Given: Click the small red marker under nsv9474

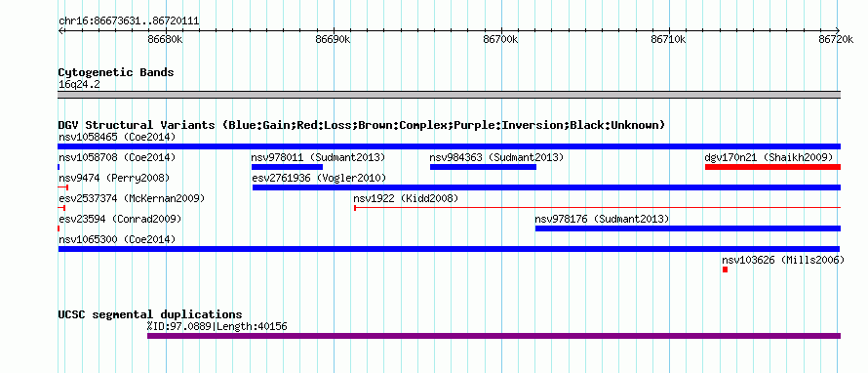Looking at the screenshot, I should (63, 187).
